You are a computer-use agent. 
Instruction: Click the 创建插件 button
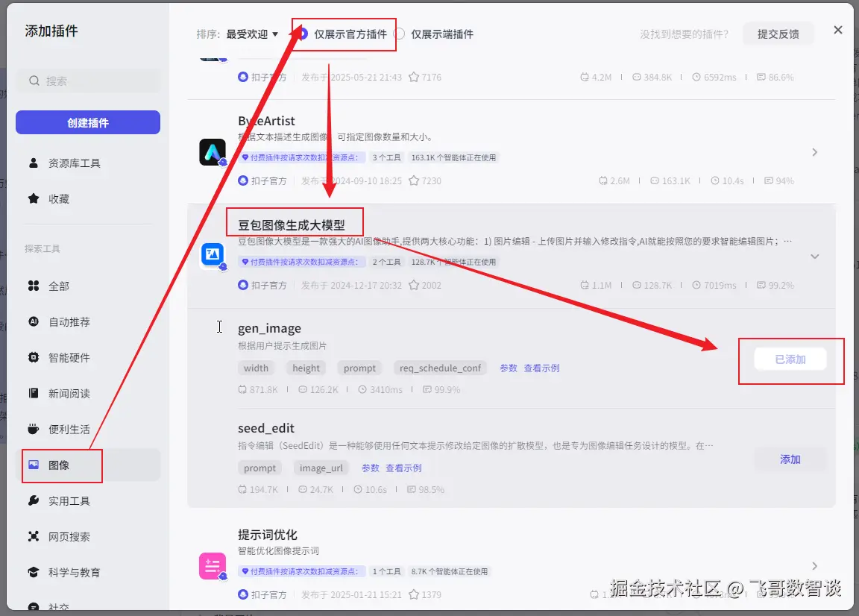pos(88,122)
